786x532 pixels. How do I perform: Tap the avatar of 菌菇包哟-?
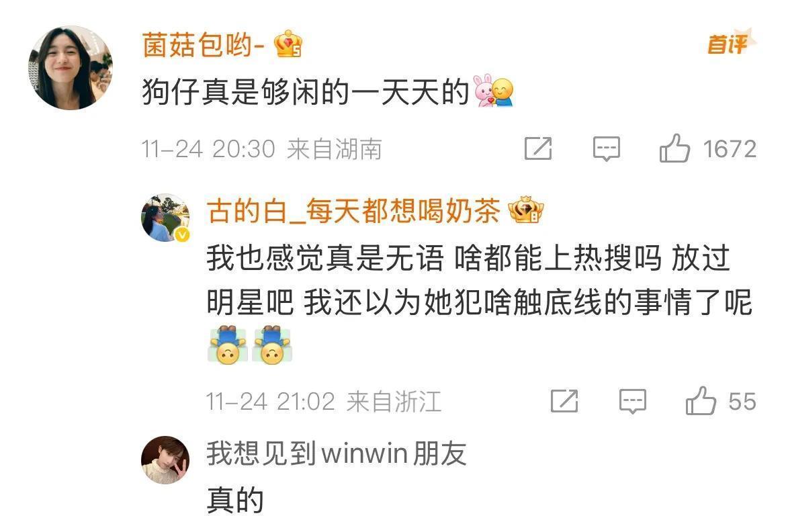tap(71, 68)
